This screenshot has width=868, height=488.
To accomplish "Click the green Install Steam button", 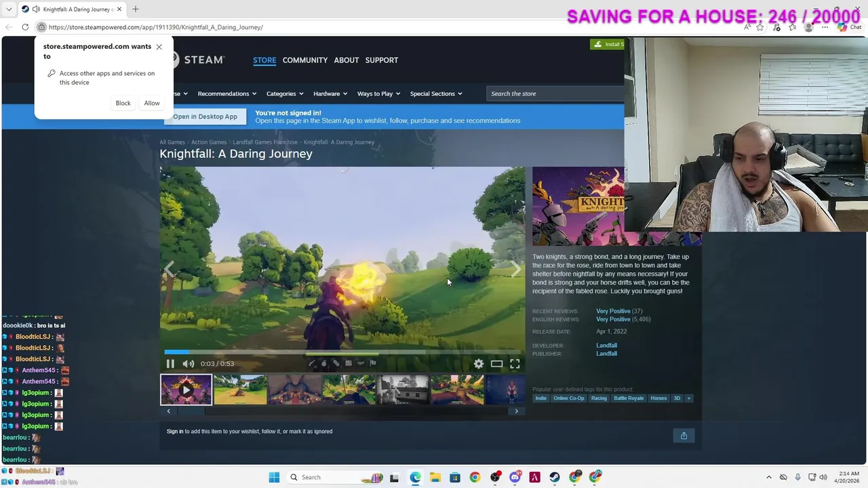I will pos(607,44).
